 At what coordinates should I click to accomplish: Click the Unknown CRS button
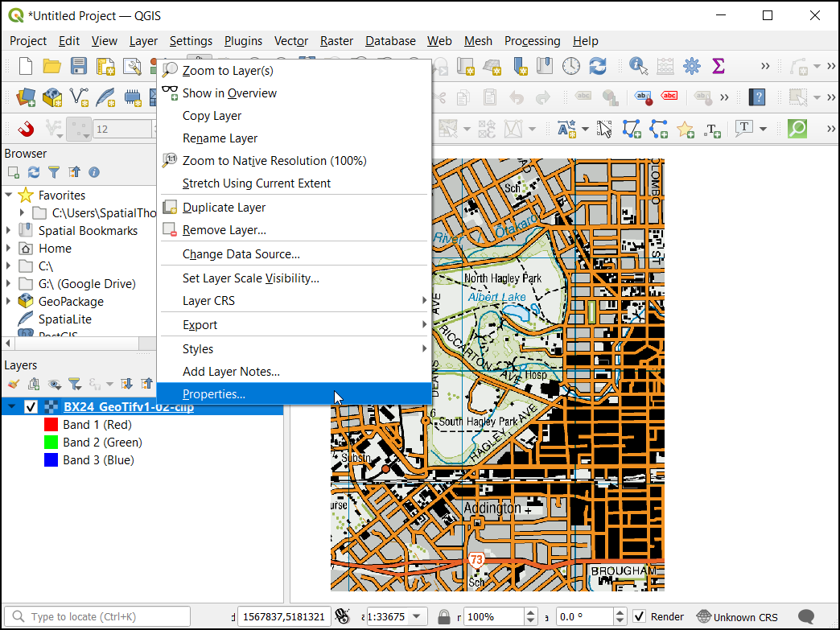click(738, 617)
